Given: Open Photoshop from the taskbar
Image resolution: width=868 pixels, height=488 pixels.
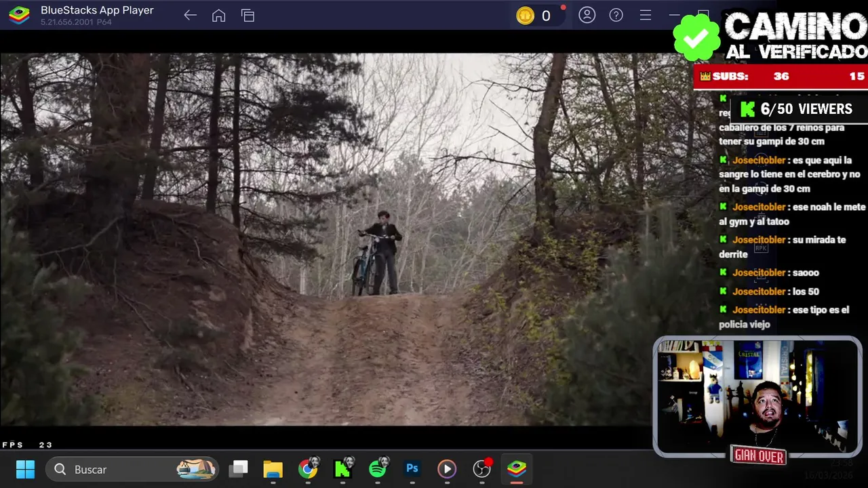Looking at the screenshot, I should click(412, 468).
